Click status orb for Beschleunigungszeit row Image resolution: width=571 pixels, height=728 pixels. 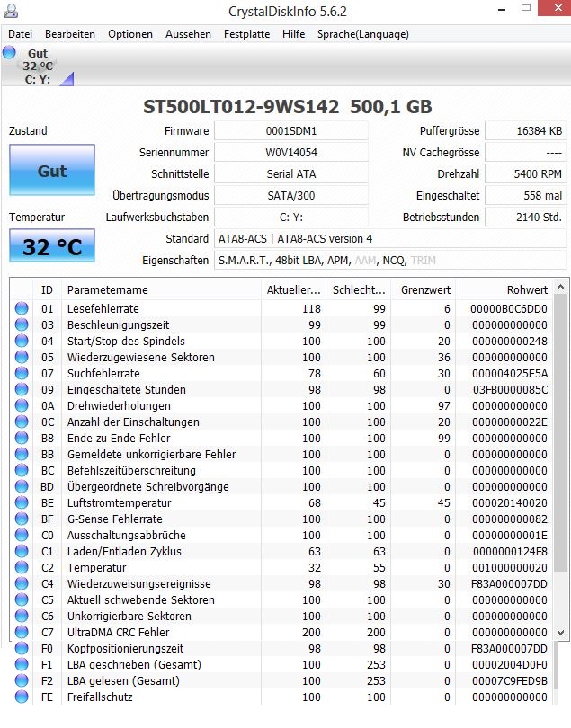[22, 324]
